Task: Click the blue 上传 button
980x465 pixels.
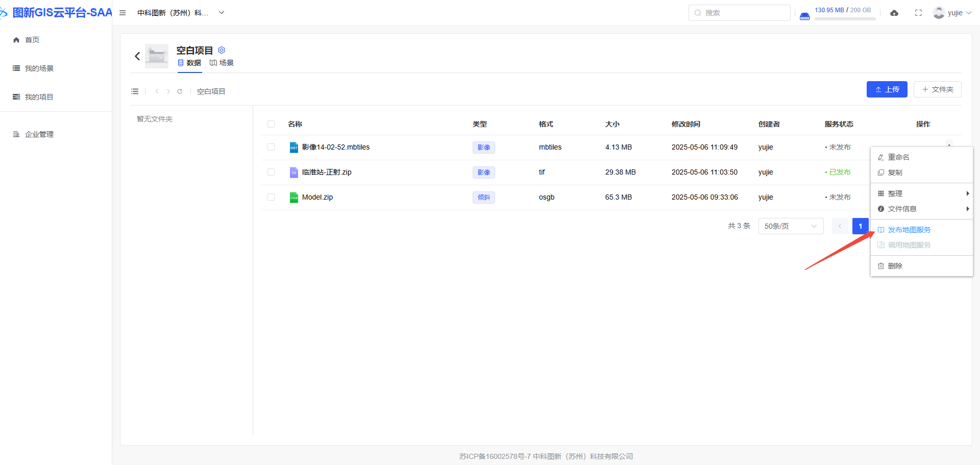Action: [x=887, y=89]
